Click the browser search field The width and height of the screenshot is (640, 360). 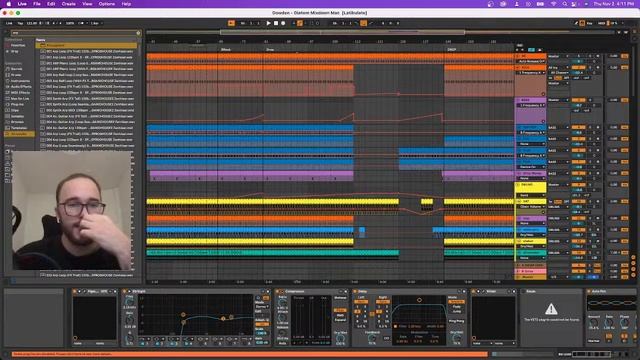click(x=76, y=33)
